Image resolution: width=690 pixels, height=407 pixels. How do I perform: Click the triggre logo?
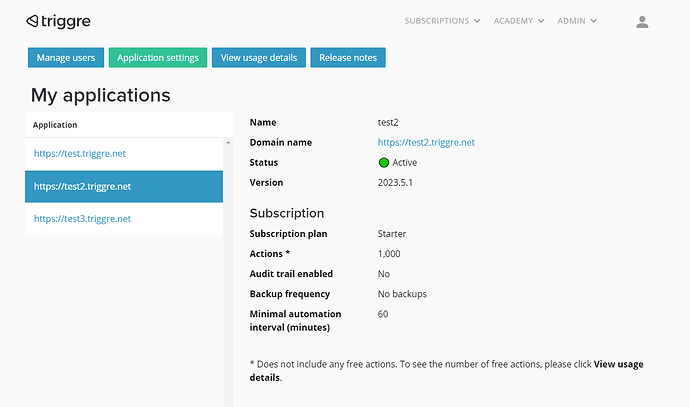pyautogui.click(x=58, y=21)
